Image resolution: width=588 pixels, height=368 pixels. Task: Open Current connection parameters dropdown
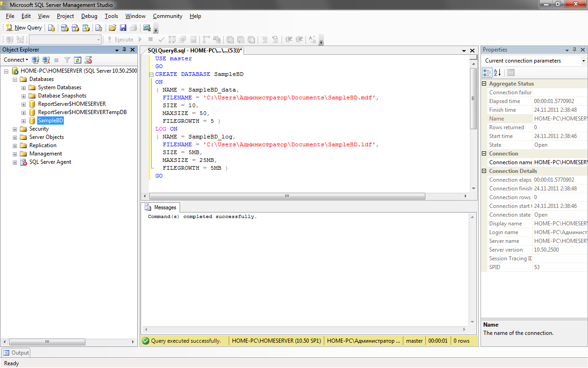583,61
